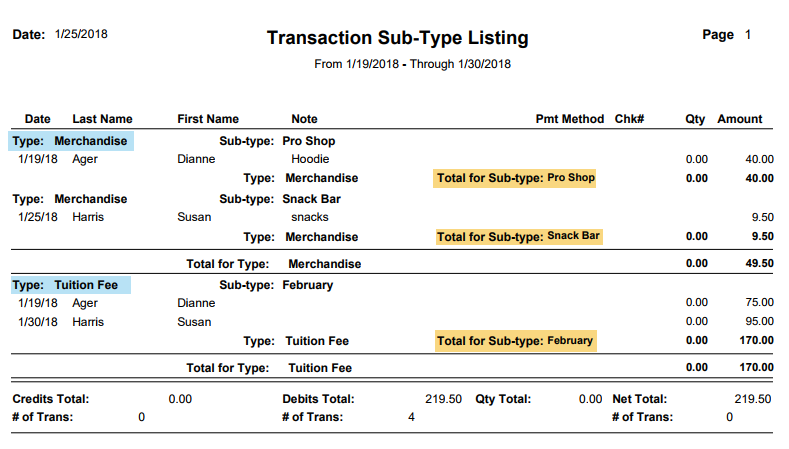Click the blue highlighted Type: Merchandise heading

tap(70, 142)
